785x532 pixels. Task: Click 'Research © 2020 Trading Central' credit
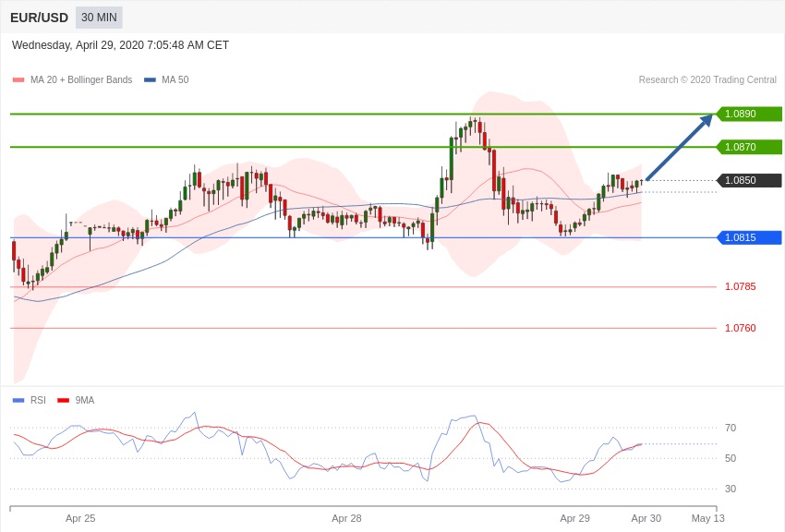(x=707, y=79)
